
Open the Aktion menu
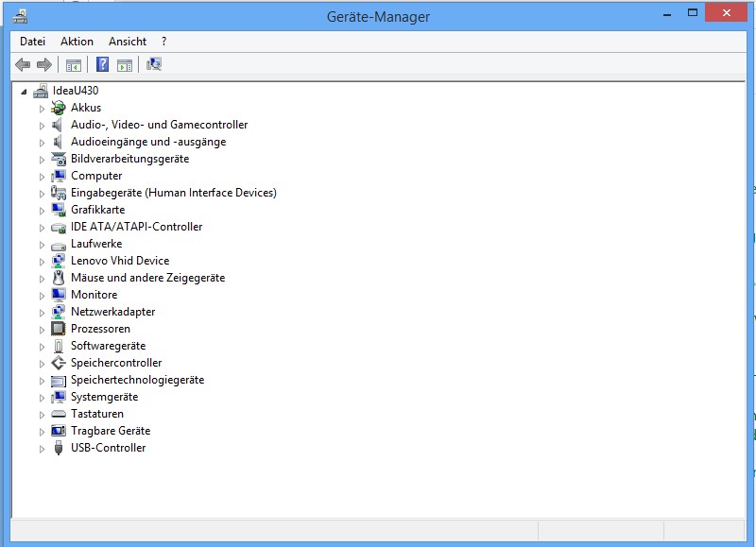(x=77, y=42)
